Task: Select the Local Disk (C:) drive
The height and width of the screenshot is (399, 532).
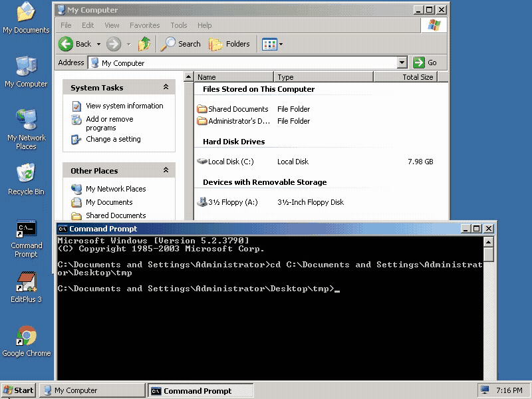Action: (230, 162)
